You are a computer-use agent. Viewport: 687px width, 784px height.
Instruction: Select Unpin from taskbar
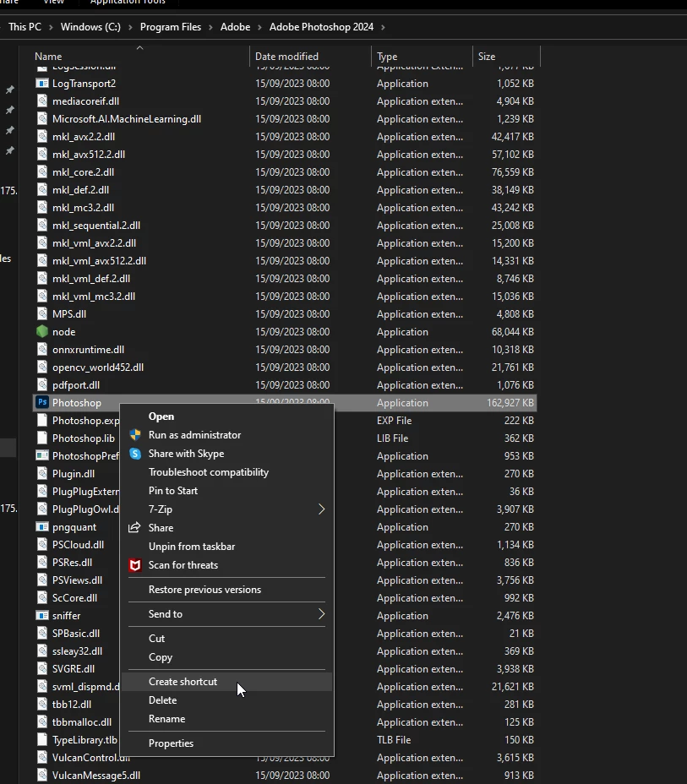coord(192,547)
